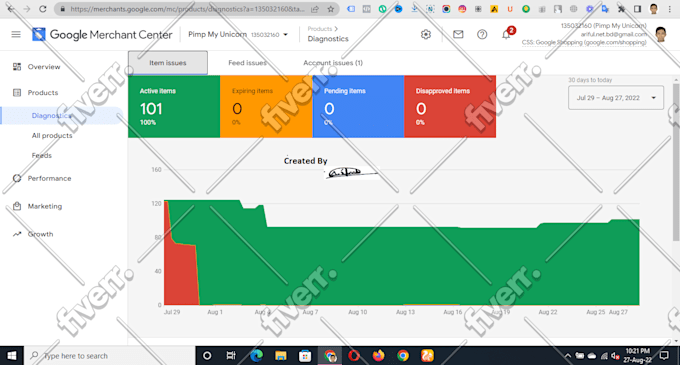Click the Chrome profile avatar in toolbar
The image size is (680, 365).
point(654,9)
